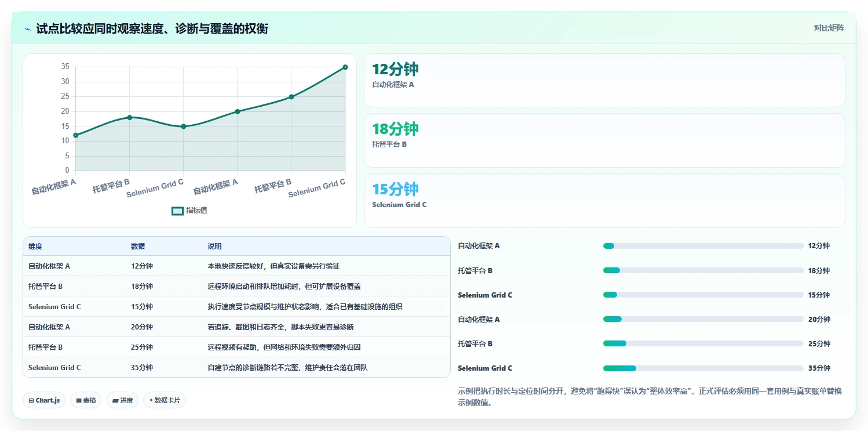Click the 表格 chip
Screen dimensions: 868x431
(86, 400)
